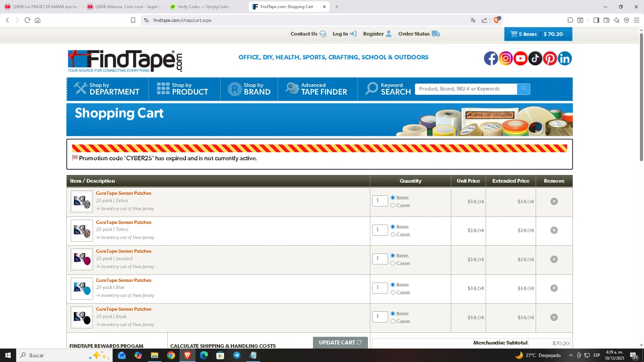Open File Explorer from taskbar
Viewport: 644px width, 362px height.
(155, 355)
